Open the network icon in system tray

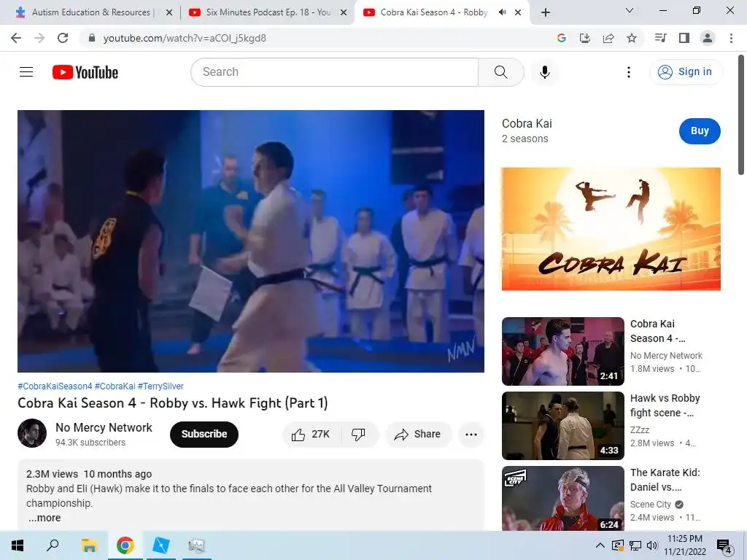pos(635,545)
